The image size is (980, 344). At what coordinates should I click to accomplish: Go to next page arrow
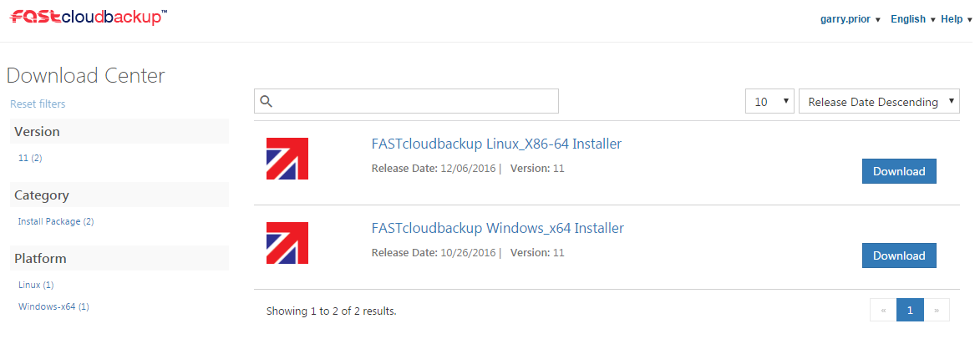click(x=937, y=310)
